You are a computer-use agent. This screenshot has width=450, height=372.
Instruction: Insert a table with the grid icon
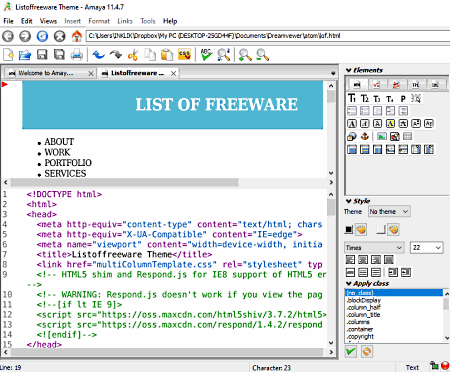click(x=407, y=136)
